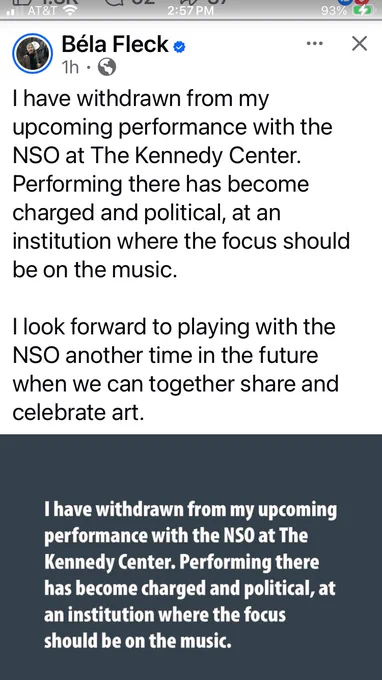The width and height of the screenshot is (382, 680).
Task: Tap the paragraph starting 'I look forward'
Action: click(175, 369)
